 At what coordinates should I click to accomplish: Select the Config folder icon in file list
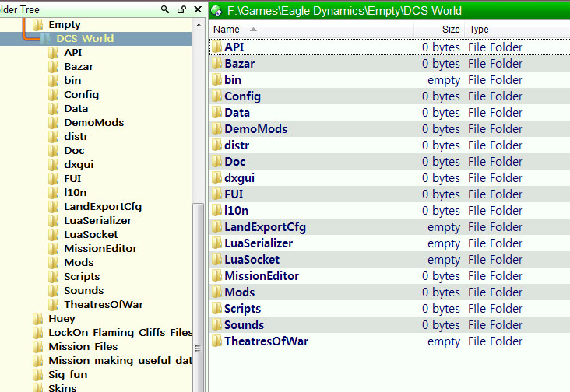tap(216, 96)
